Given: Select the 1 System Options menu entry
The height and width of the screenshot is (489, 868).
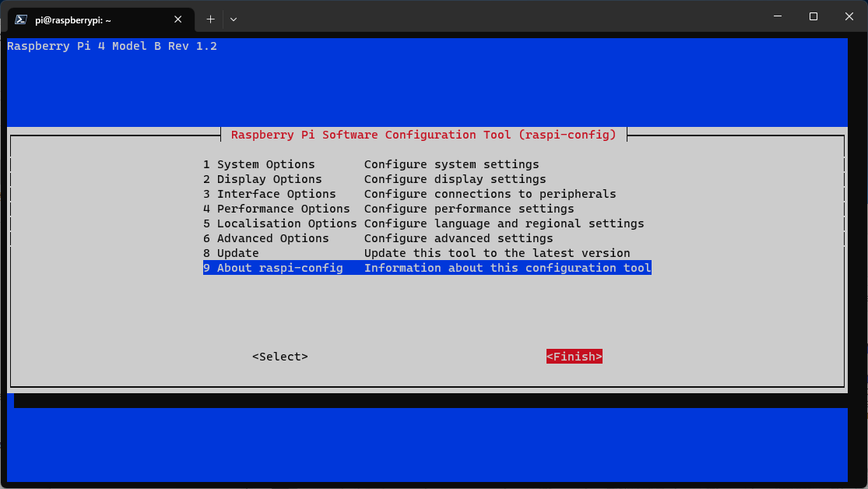Looking at the screenshot, I should 427,164.
